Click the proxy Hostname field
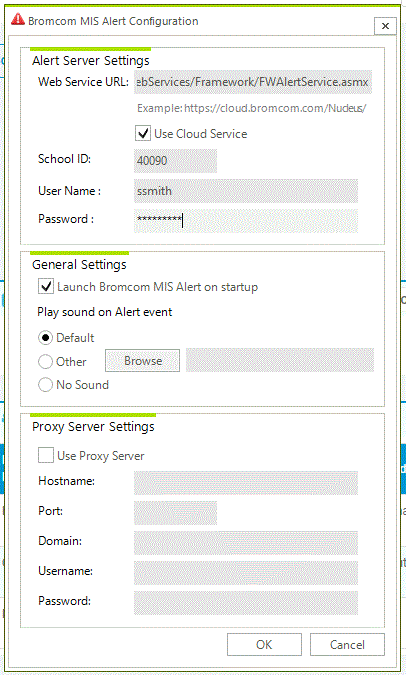This screenshot has width=406, height=675. (x=246, y=483)
